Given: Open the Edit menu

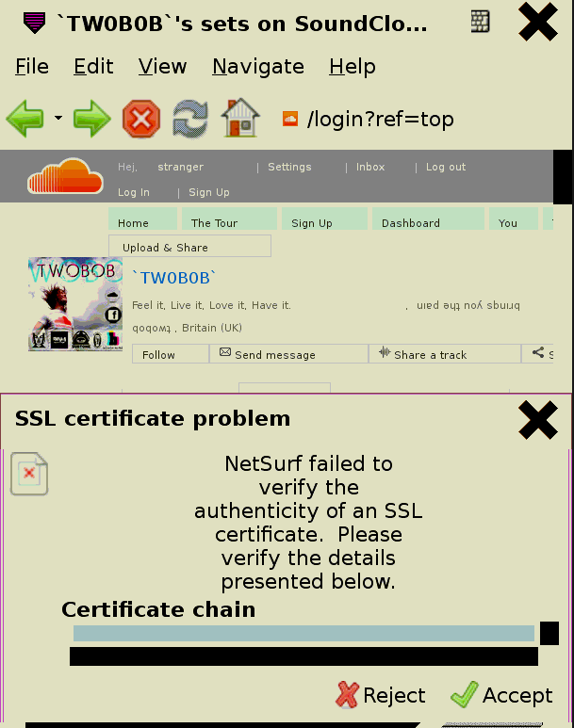Looking at the screenshot, I should click(93, 66).
